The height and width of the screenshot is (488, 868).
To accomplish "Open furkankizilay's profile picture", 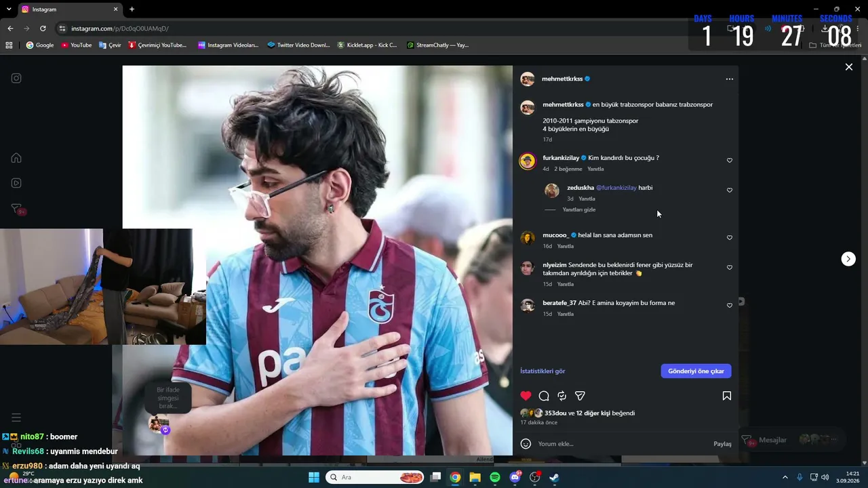I will click(528, 161).
